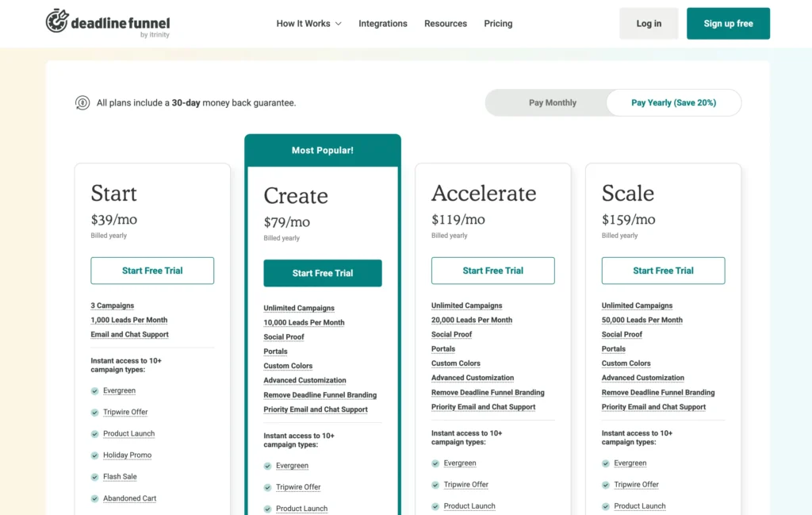
Task: Click the Deadline Funnel logo icon
Action: [57, 21]
